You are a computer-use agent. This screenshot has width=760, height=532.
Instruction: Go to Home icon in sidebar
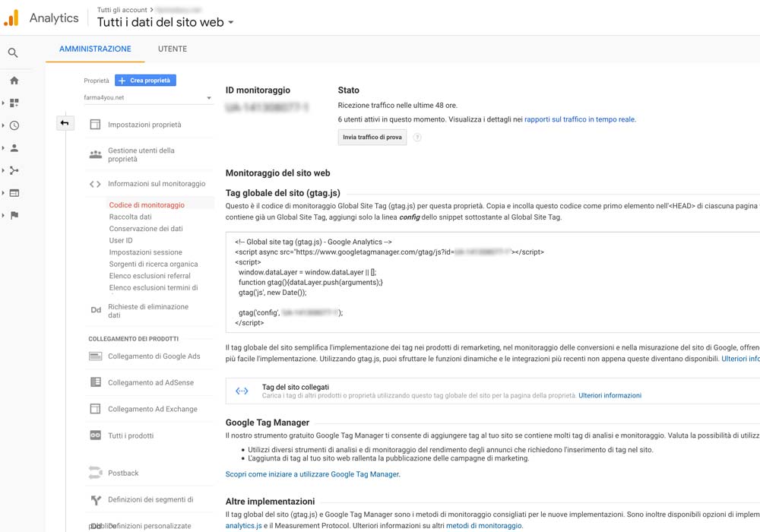point(14,81)
